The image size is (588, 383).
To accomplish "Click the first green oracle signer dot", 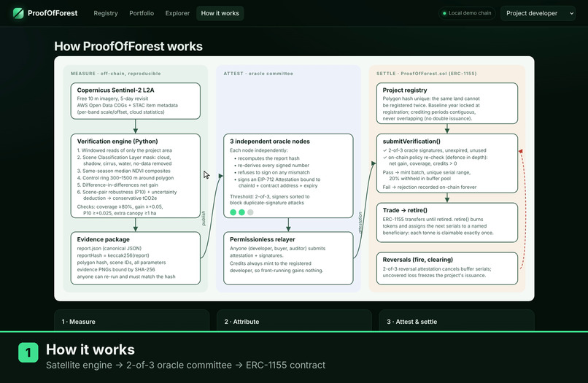I will [233, 212].
